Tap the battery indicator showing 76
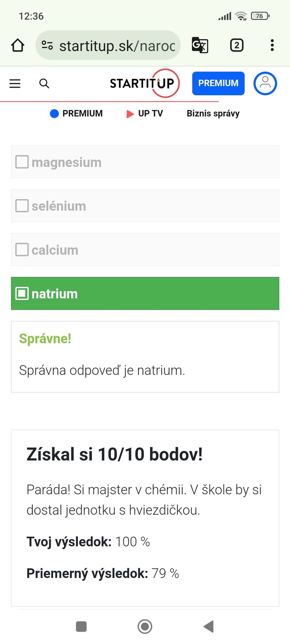The image size is (290, 644). pos(260,16)
